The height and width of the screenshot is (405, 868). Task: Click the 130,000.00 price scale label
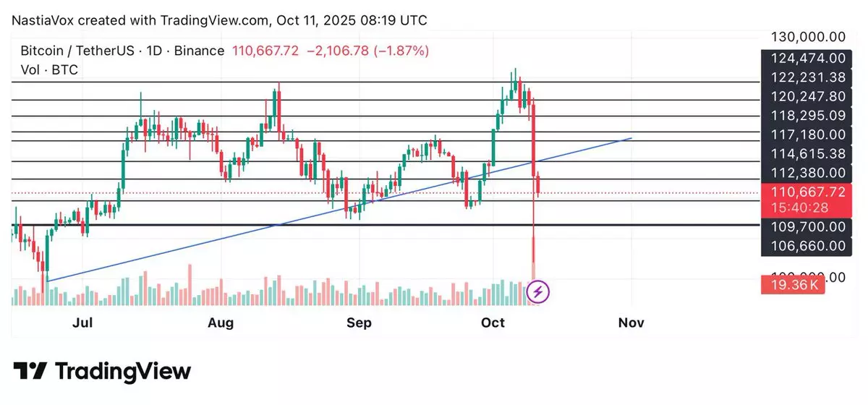click(x=809, y=37)
